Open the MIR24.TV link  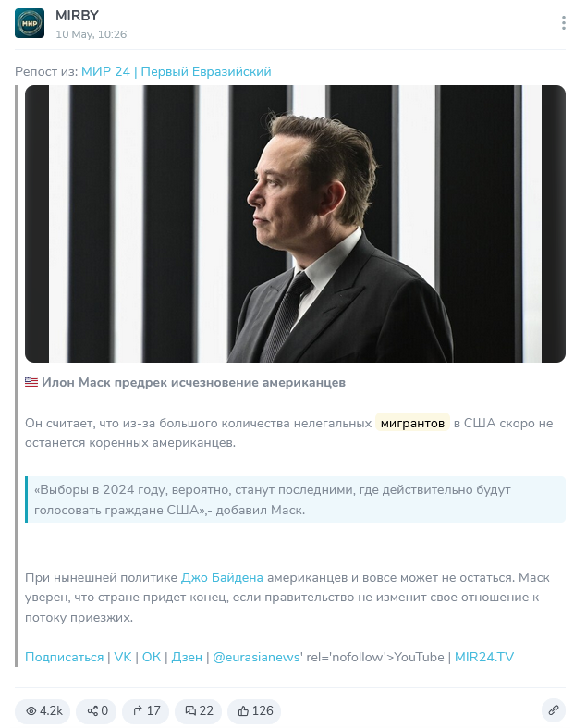coord(484,657)
